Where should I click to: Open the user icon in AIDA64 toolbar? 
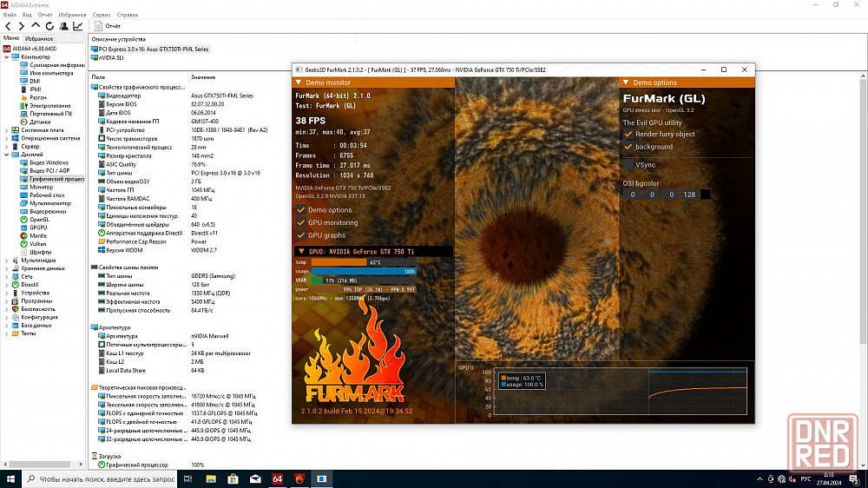[x=63, y=26]
